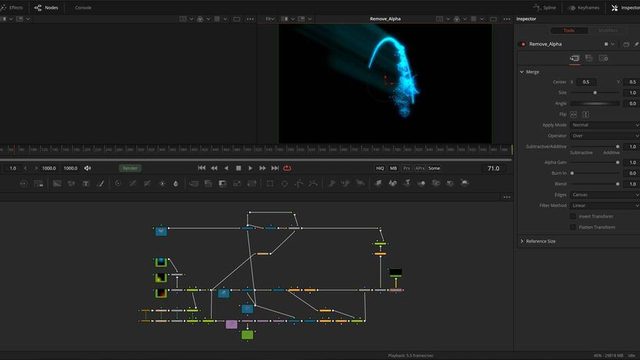The width and height of the screenshot is (640, 360).
Task: Click the current frame field showing 71.0
Action: point(493,168)
